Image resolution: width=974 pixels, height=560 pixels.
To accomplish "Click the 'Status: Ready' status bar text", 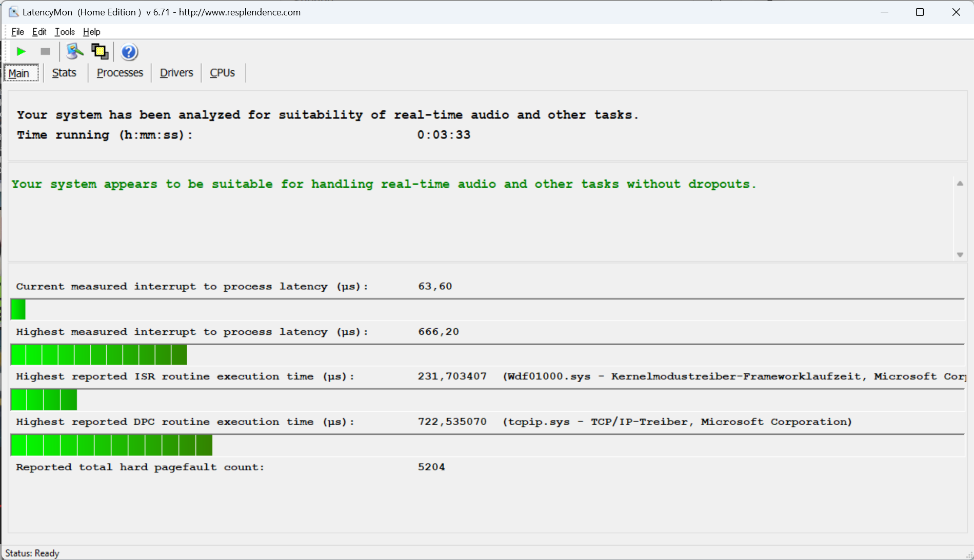I will (32, 553).
